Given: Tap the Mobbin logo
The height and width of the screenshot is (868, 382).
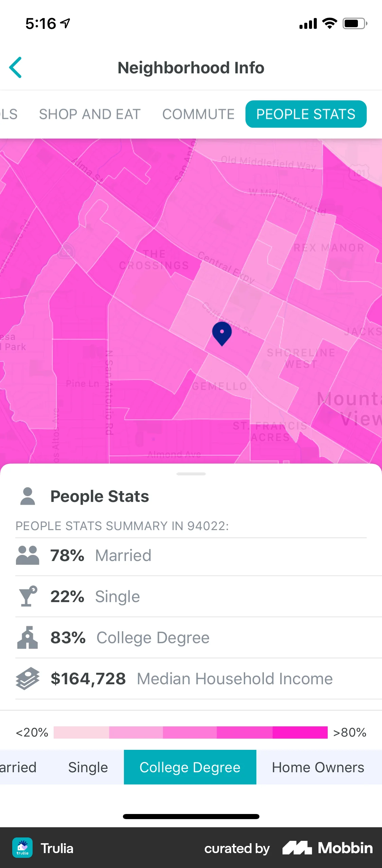Looking at the screenshot, I should pyautogui.click(x=327, y=848).
